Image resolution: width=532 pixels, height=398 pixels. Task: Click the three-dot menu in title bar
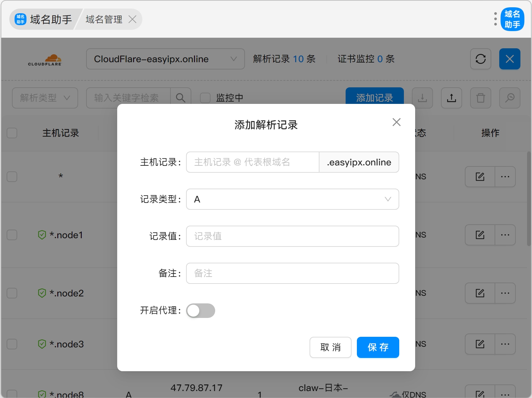tap(495, 19)
